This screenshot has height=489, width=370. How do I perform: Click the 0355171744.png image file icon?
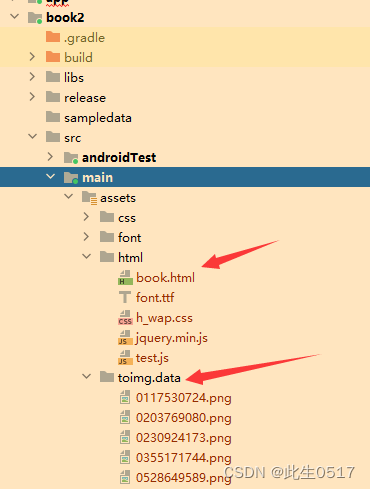point(125,458)
